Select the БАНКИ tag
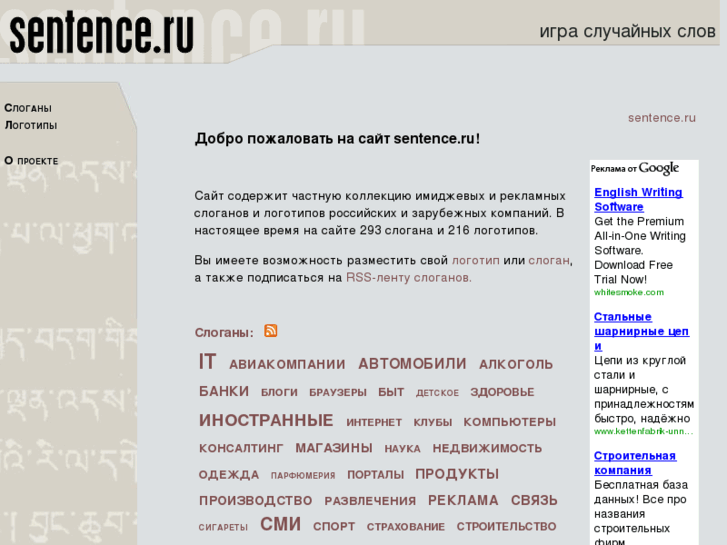Viewport: 727px width, 545px height. pyautogui.click(x=224, y=391)
